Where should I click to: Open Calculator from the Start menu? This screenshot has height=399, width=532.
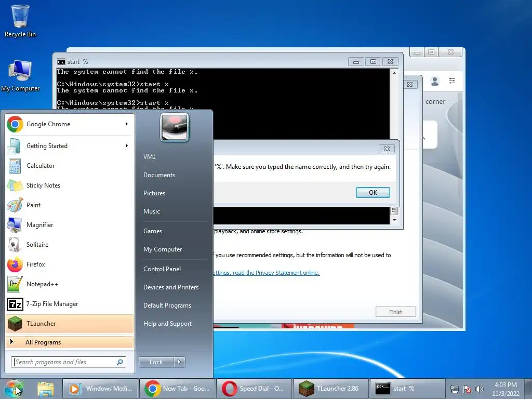point(70,166)
